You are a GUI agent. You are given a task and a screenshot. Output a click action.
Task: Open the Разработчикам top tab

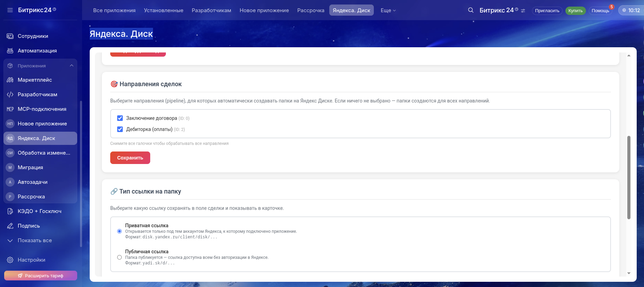tap(211, 10)
